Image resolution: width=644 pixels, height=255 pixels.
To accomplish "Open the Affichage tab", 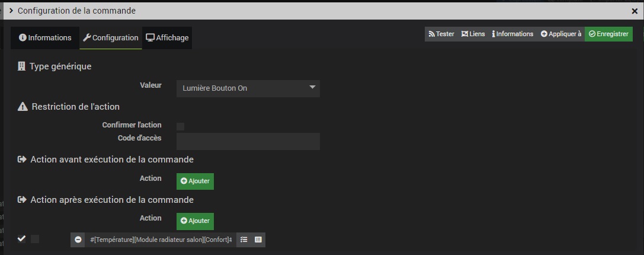I will point(167,38).
